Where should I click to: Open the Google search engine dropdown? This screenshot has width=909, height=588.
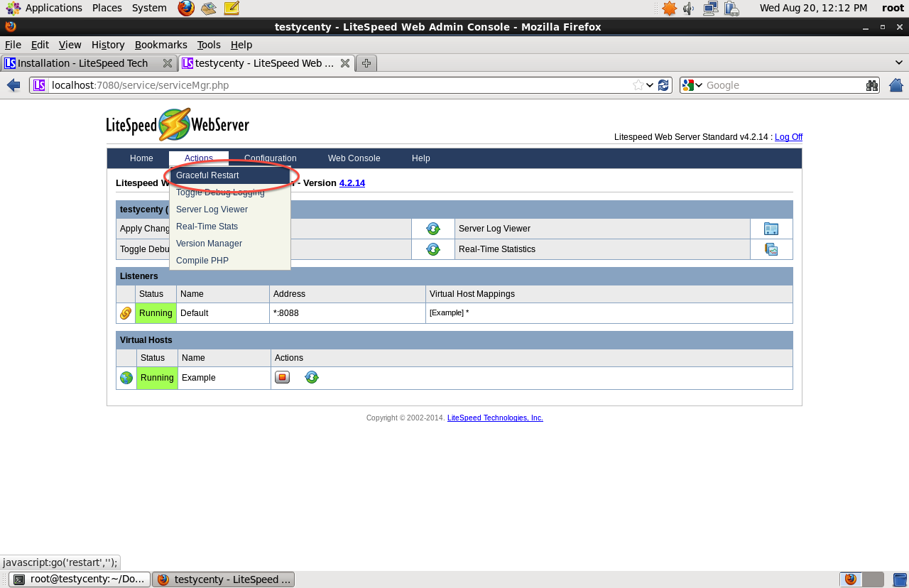(692, 85)
